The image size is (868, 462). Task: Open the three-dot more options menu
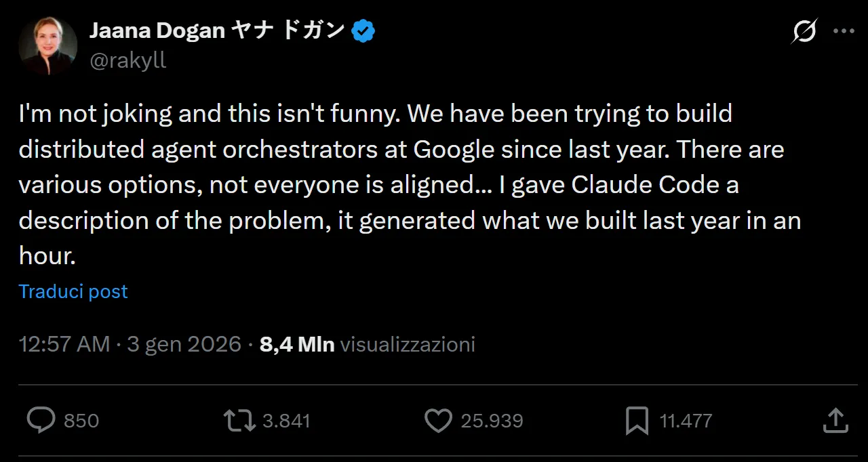[844, 31]
